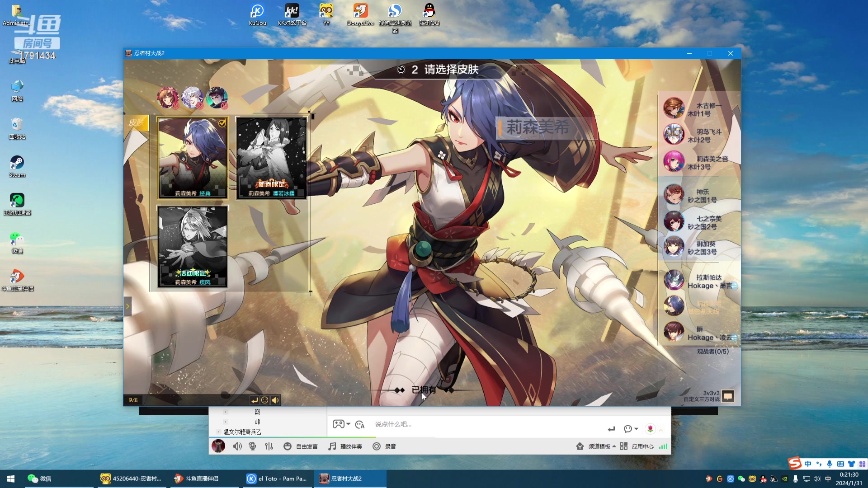Click the white-haired banned hero portrait

193,98
